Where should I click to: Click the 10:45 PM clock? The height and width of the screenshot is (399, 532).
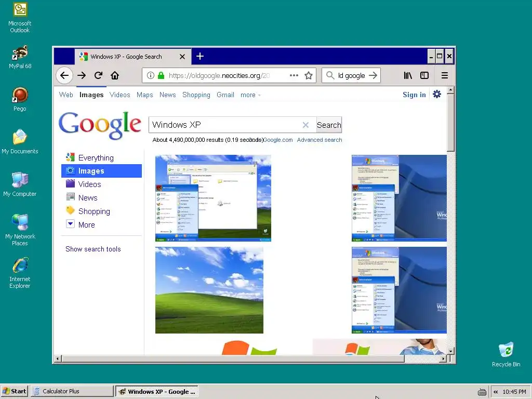pyautogui.click(x=514, y=392)
